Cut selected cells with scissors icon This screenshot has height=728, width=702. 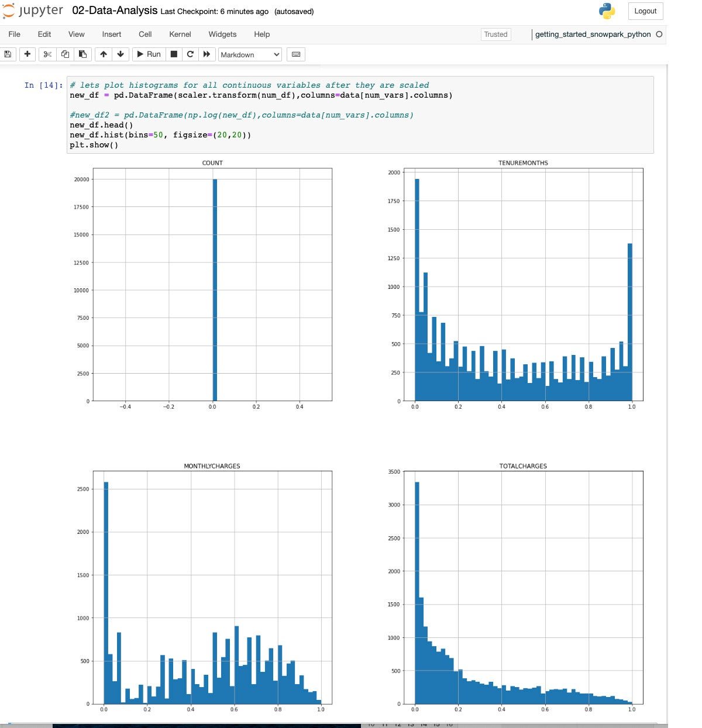(47, 54)
